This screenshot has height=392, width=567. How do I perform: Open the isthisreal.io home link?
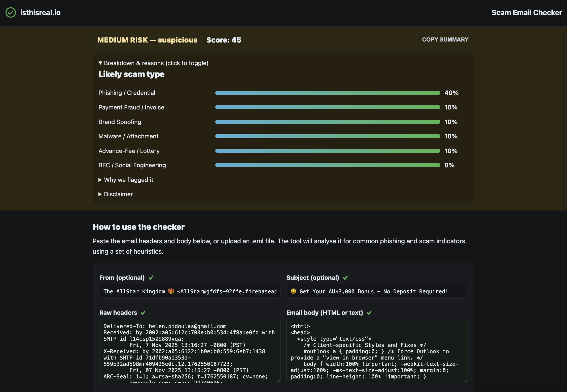(40, 13)
